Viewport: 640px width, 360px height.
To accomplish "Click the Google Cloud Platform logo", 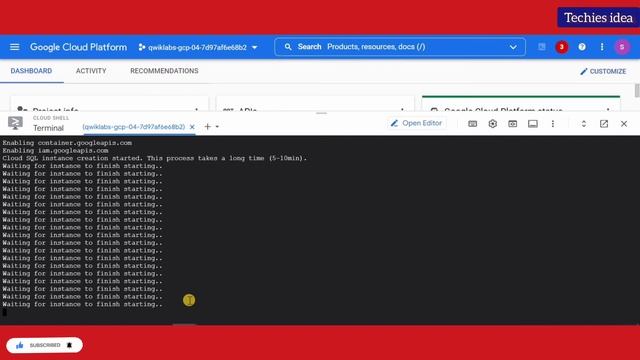I will pos(78,47).
